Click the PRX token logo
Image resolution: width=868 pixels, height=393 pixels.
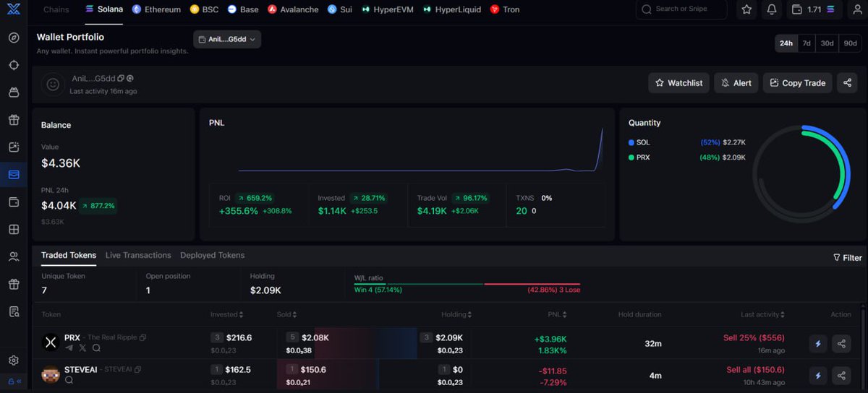(x=51, y=343)
